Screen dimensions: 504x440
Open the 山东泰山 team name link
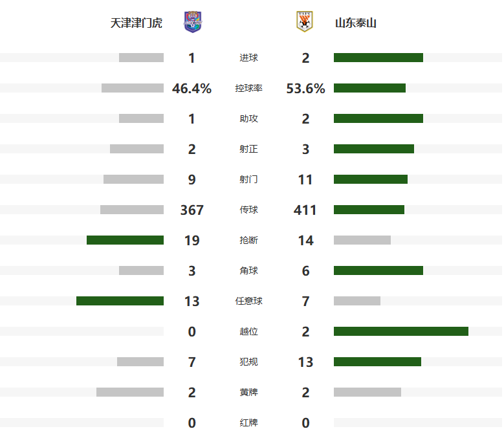356,23
